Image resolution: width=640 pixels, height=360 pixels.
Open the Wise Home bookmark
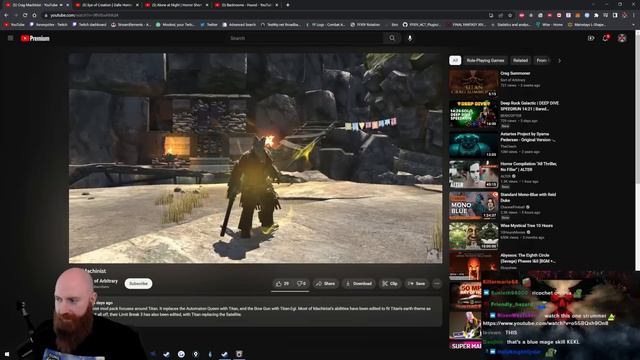tap(549, 24)
